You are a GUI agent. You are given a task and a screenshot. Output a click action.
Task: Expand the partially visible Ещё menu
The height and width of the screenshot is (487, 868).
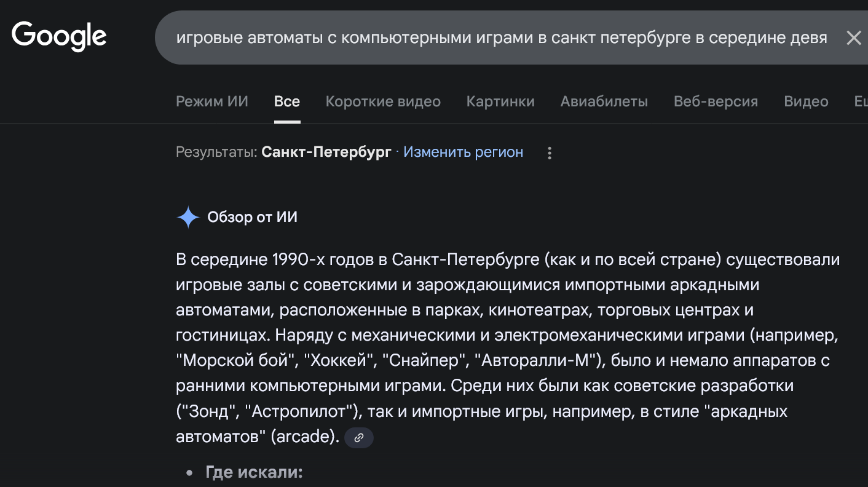coord(860,101)
